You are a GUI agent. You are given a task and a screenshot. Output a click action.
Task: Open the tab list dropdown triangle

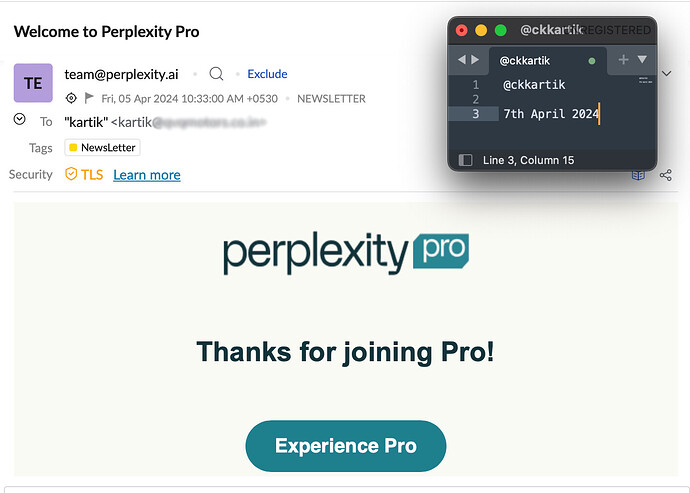[x=642, y=60]
